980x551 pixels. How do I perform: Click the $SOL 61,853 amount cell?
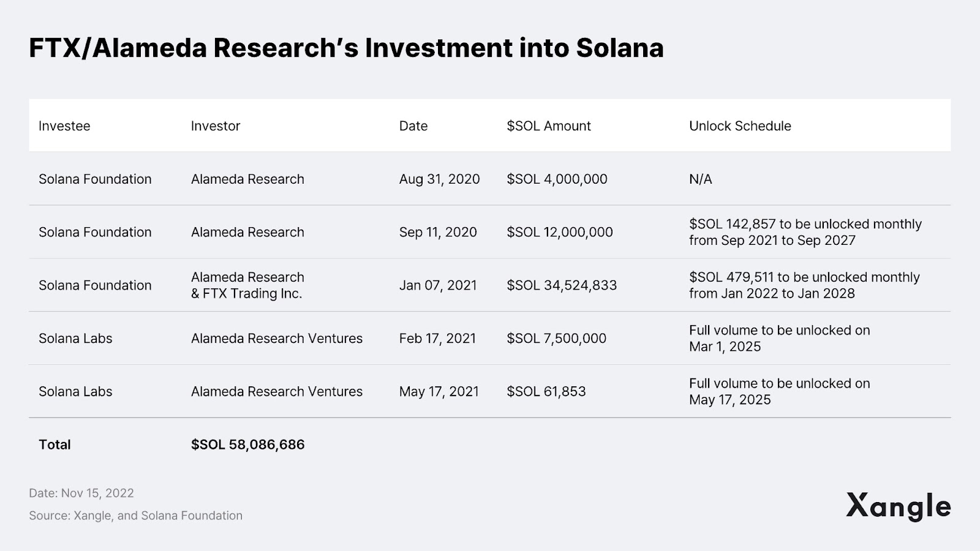pyautogui.click(x=546, y=392)
